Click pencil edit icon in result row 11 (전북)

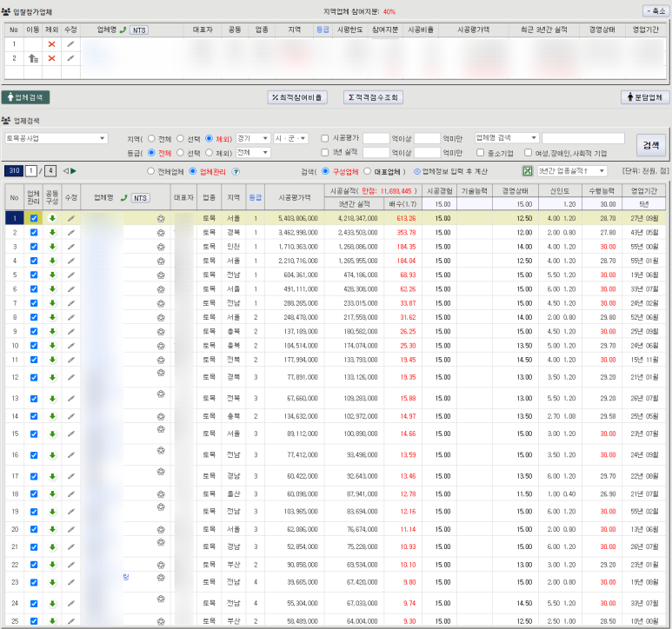point(70,360)
